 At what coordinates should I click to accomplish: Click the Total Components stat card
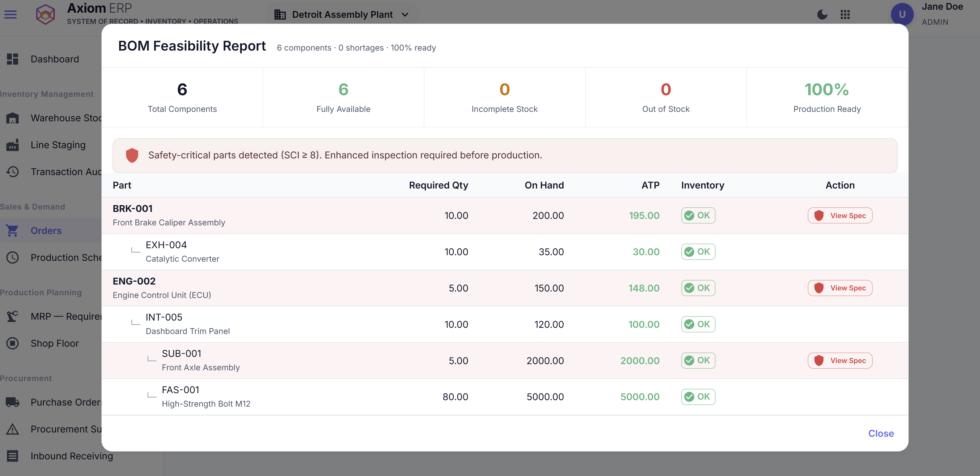(182, 97)
